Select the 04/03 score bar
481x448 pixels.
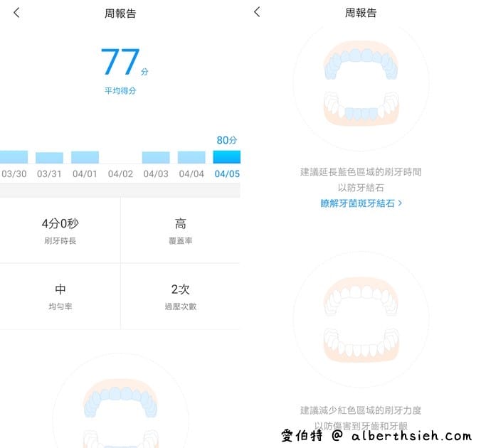click(x=156, y=157)
